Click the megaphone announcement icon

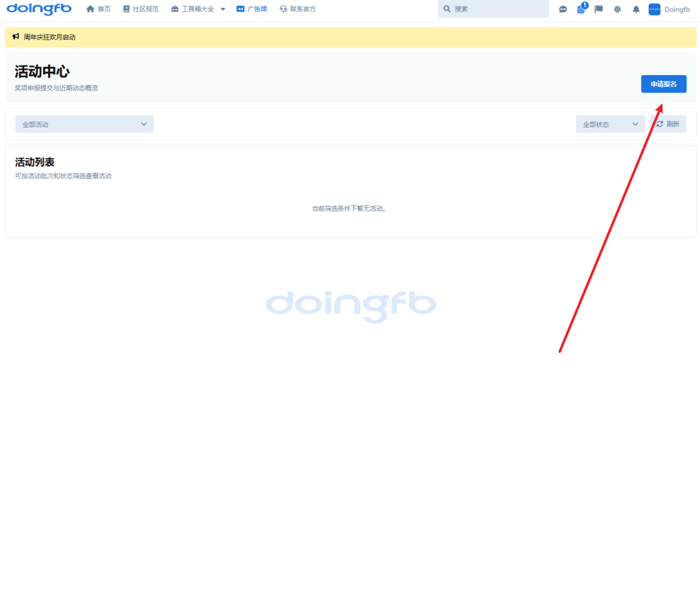(16, 36)
